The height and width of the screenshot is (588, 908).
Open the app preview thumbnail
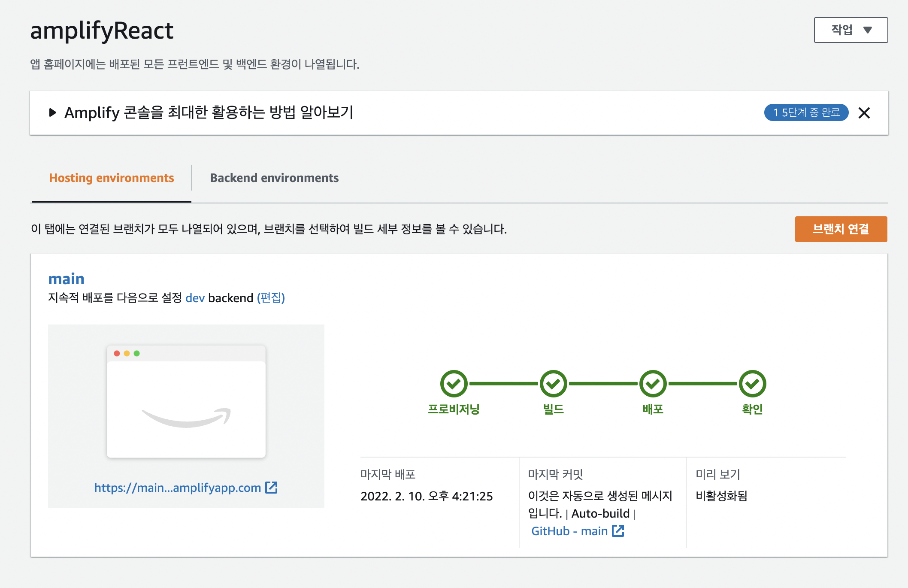tap(186, 402)
